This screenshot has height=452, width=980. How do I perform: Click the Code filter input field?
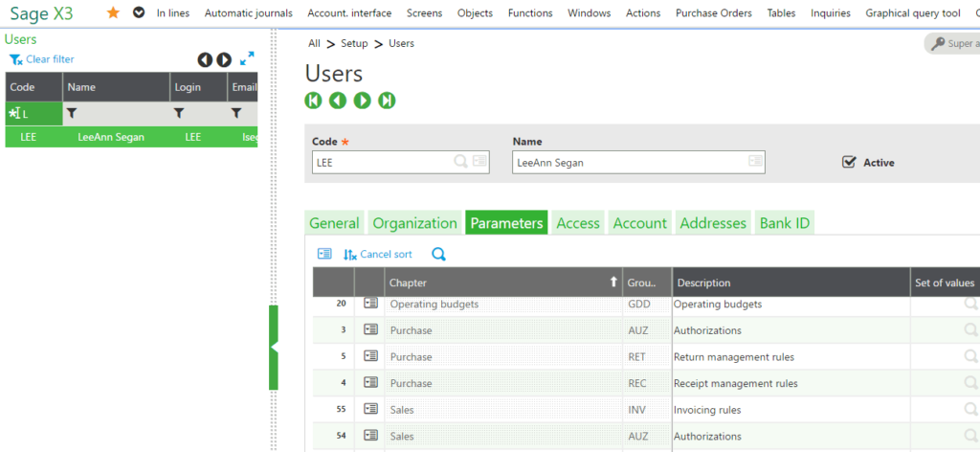point(33,114)
